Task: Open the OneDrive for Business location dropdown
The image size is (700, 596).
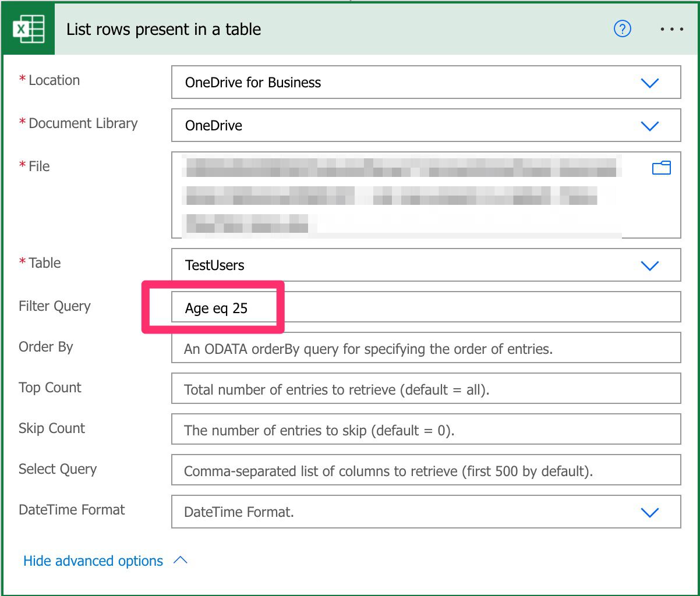Action: [408, 83]
